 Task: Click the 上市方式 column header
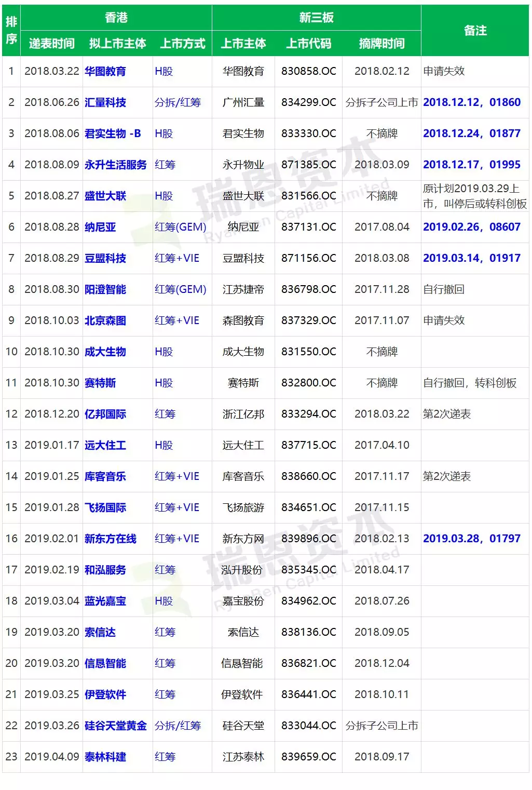pyautogui.click(x=183, y=44)
